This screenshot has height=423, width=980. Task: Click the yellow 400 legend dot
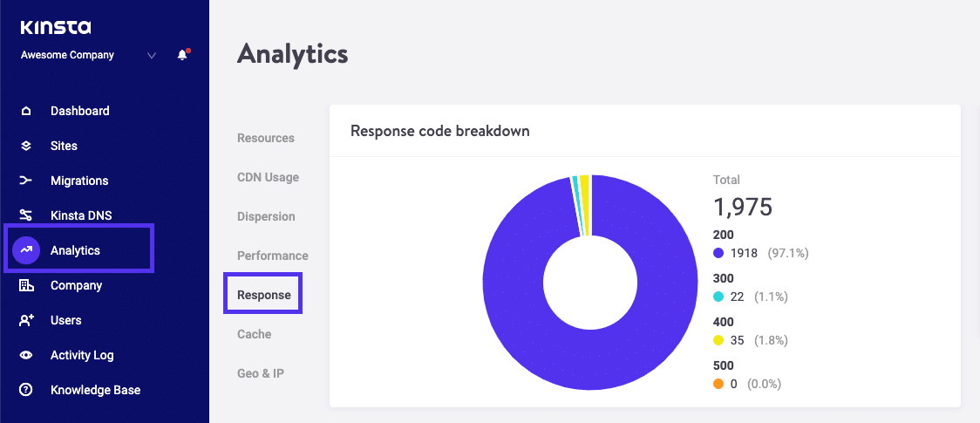click(718, 340)
